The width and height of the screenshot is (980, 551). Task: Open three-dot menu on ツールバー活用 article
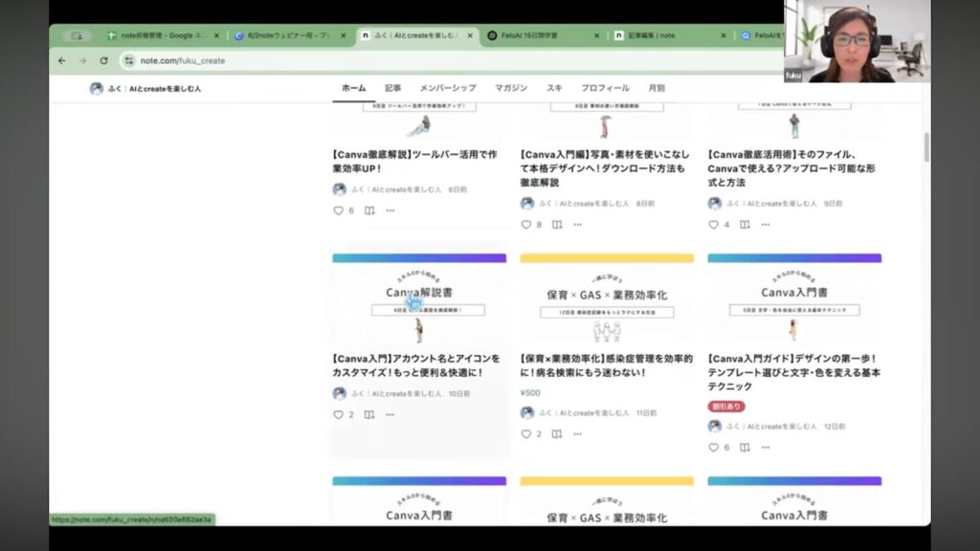pos(390,210)
